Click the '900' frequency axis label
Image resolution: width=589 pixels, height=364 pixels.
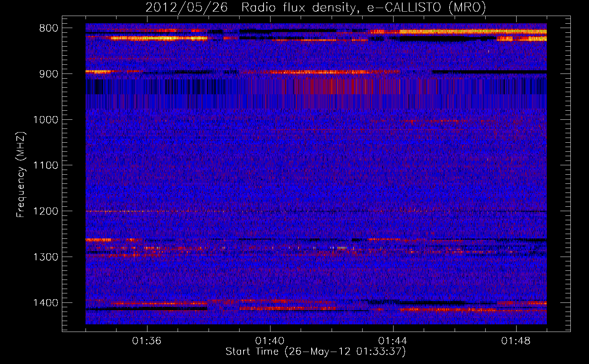coord(49,74)
